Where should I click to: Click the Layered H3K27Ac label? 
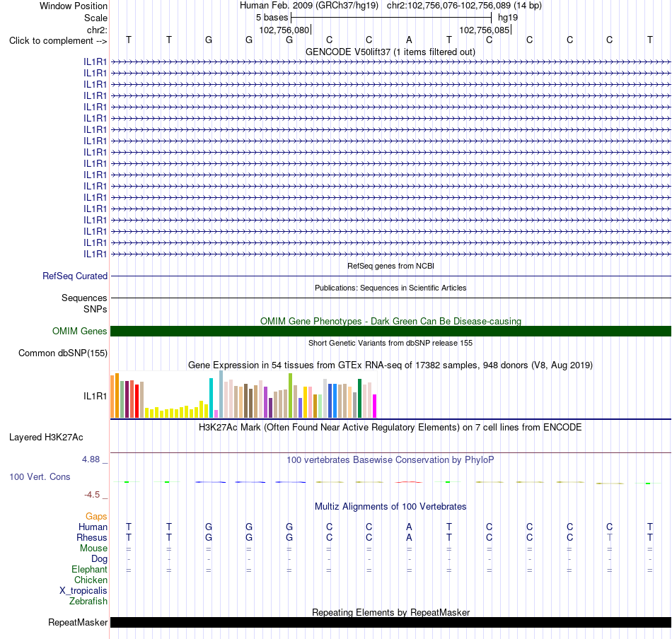pos(46,438)
